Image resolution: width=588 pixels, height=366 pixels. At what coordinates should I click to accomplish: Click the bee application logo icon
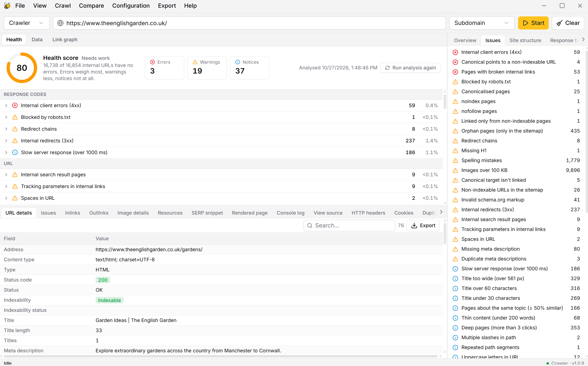pos(7,6)
